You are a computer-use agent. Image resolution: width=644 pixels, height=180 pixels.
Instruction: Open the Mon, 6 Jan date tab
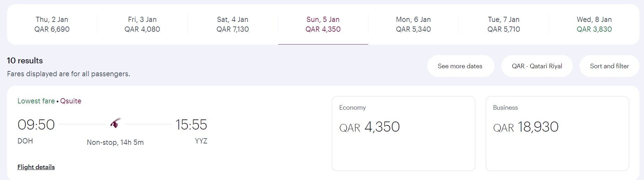pos(413,24)
